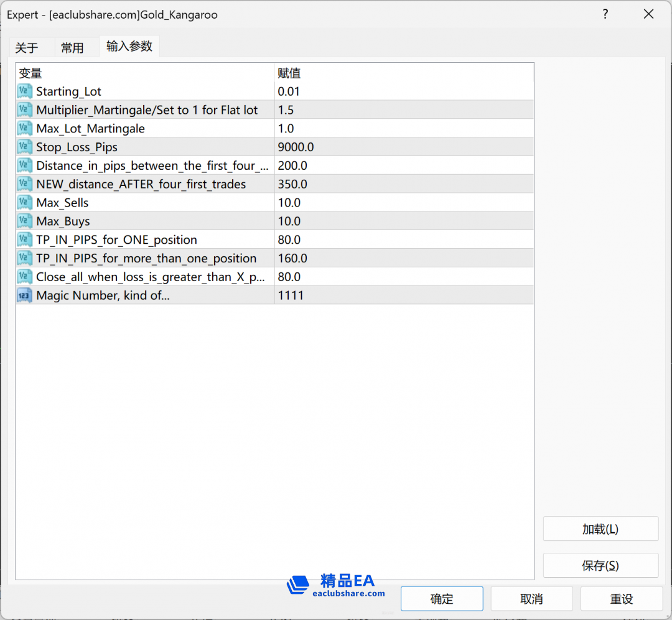Reset parameters with 重设 button

(621, 599)
